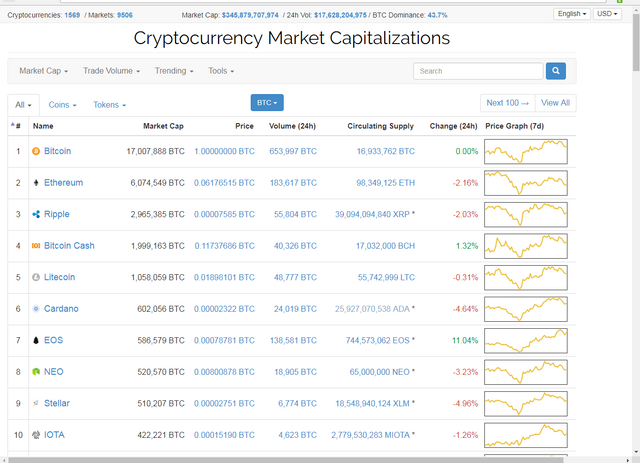Open the Bitcoin Cash coin link
This screenshot has width=640, height=463.
click(x=69, y=246)
